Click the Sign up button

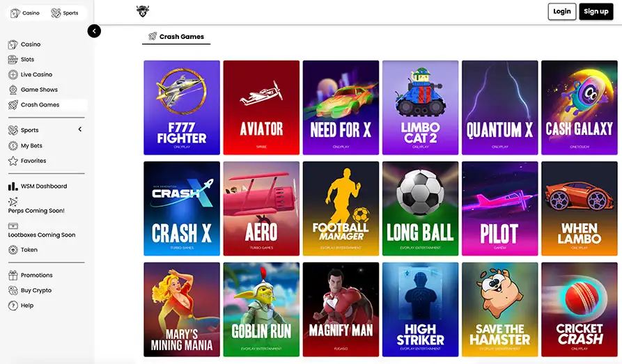coord(596,12)
